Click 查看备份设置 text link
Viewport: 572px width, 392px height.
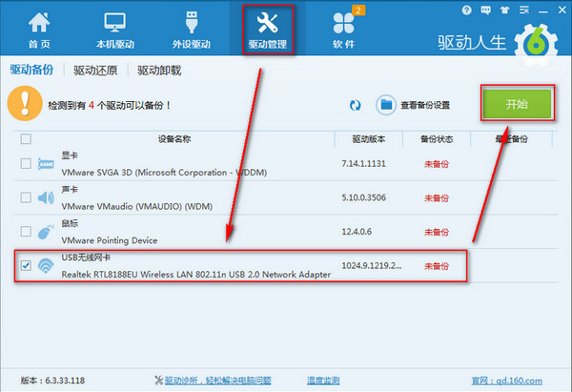coord(425,106)
